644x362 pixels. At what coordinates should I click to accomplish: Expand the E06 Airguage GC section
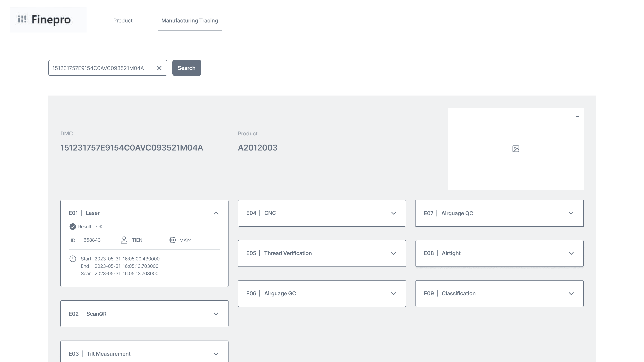(393, 294)
